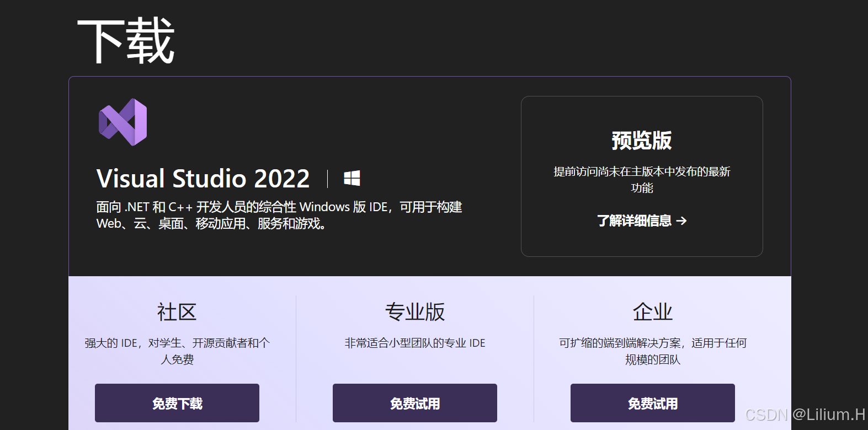Image resolution: width=868 pixels, height=430 pixels.
Task: Click the Visual Studio 2022 title
Action: [203, 179]
